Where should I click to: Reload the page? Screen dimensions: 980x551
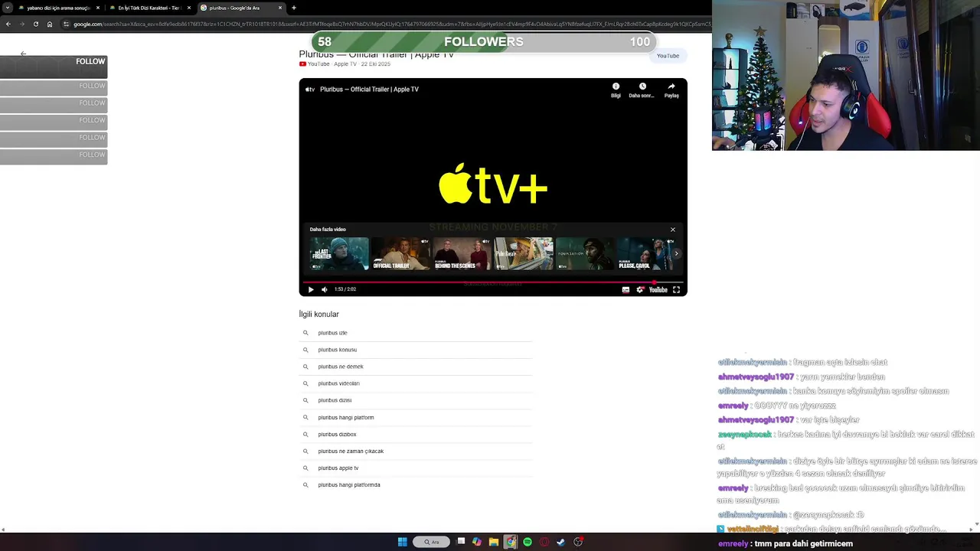tap(35, 24)
